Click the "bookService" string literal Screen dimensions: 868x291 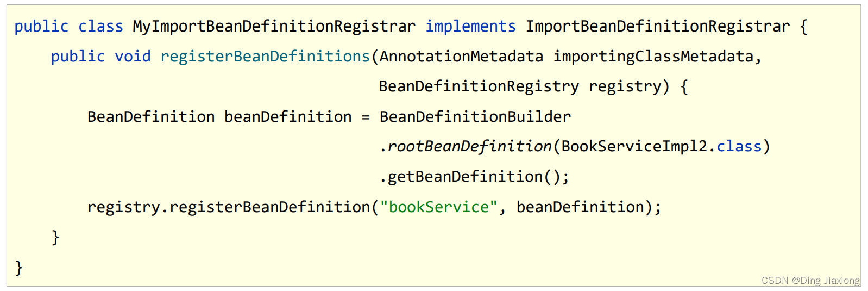[x=438, y=207]
